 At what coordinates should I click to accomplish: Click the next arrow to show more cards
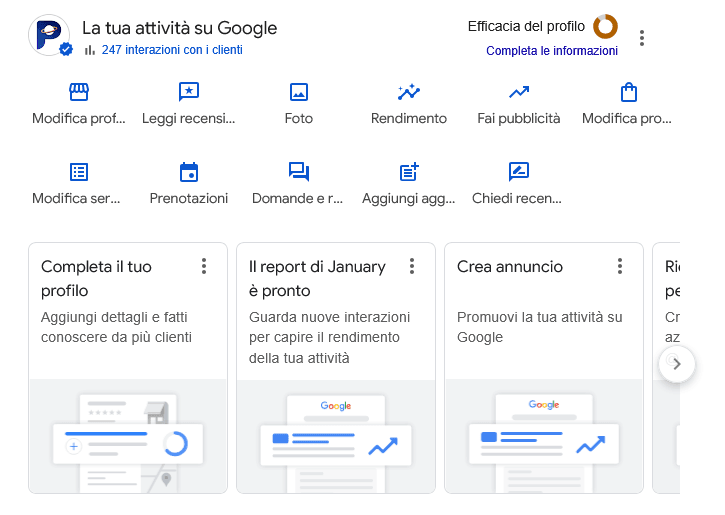pos(677,364)
